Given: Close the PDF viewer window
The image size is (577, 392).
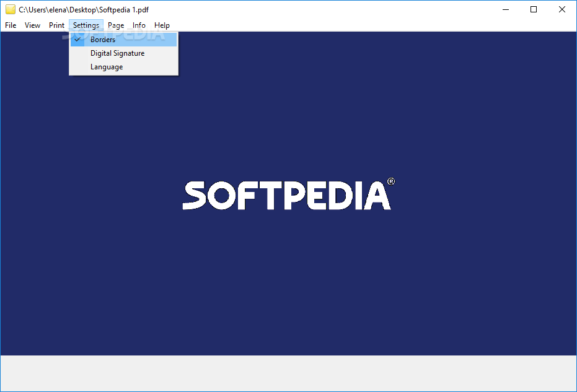Looking at the screenshot, I should pyautogui.click(x=562, y=9).
